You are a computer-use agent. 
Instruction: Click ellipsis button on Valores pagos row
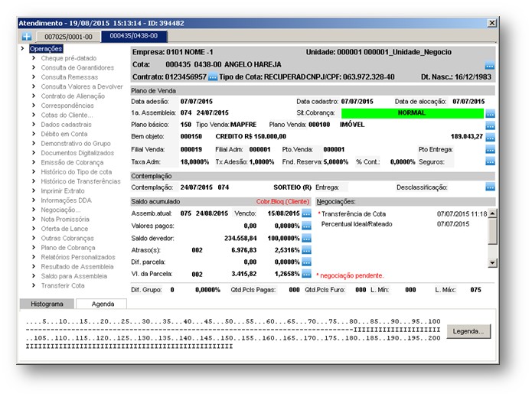coord(306,226)
